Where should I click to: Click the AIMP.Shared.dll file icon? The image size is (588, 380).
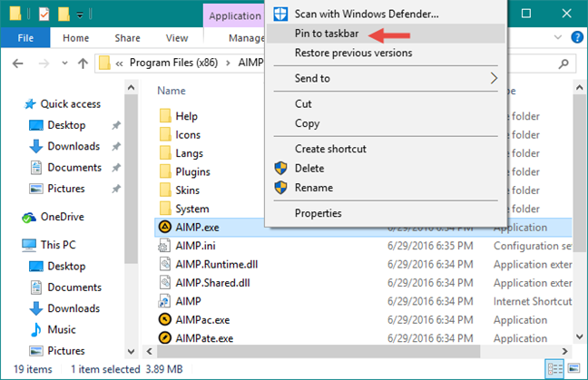tap(164, 283)
